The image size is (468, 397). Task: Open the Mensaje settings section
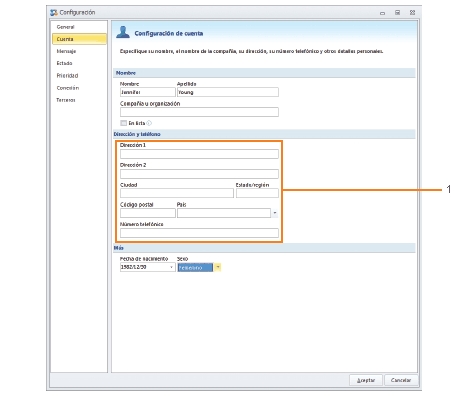tap(66, 51)
